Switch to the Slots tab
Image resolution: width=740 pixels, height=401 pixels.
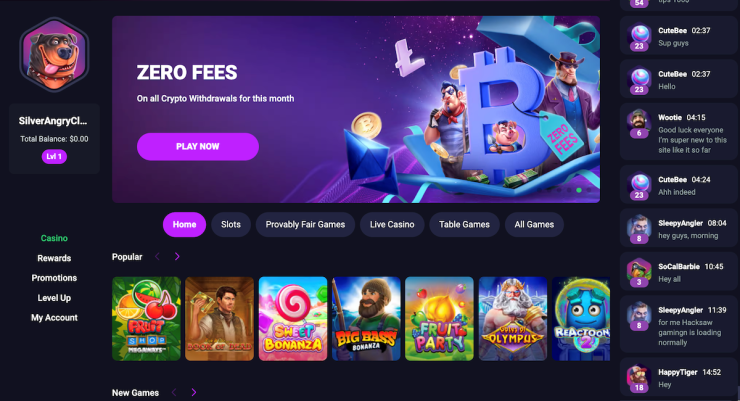point(231,225)
